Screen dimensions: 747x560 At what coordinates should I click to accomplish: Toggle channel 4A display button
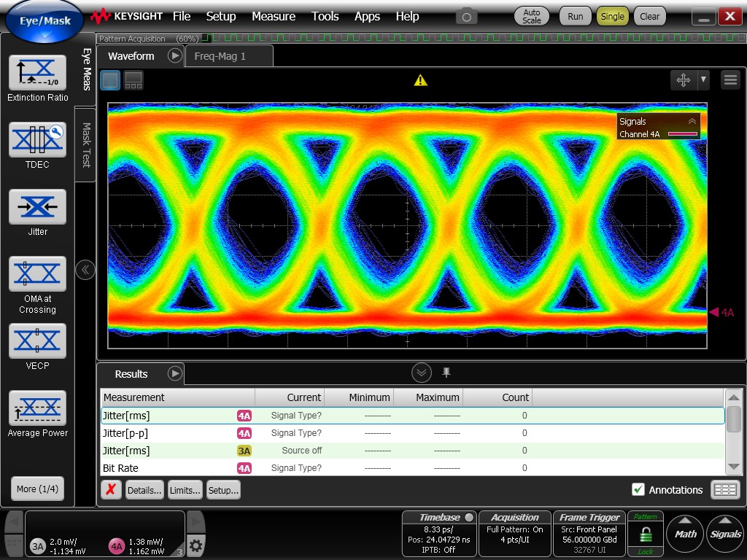point(117,546)
